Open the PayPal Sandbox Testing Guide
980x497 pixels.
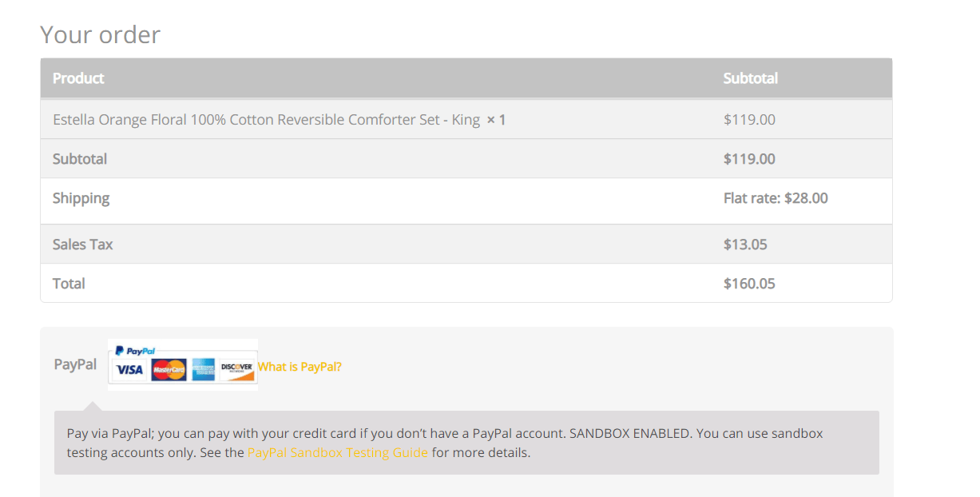point(337,452)
